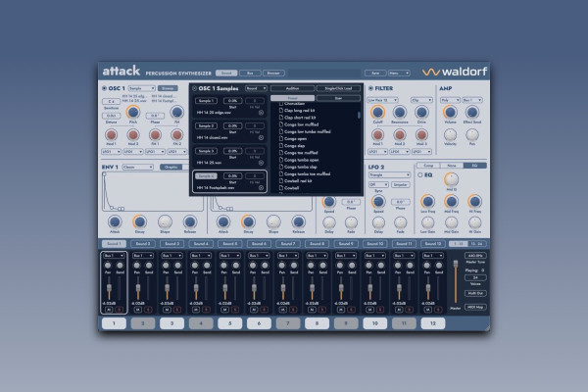This screenshot has width=588, height=392.
Task: Toggle the FILTER power button
Action: [x=370, y=88]
